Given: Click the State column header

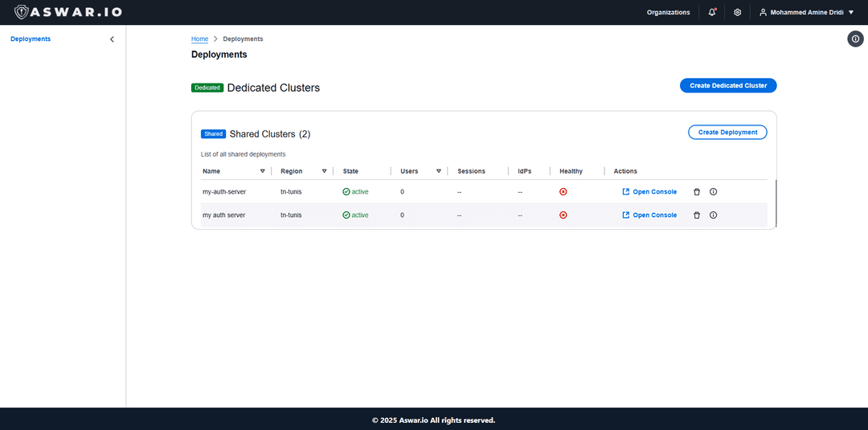Looking at the screenshot, I should coord(350,171).
